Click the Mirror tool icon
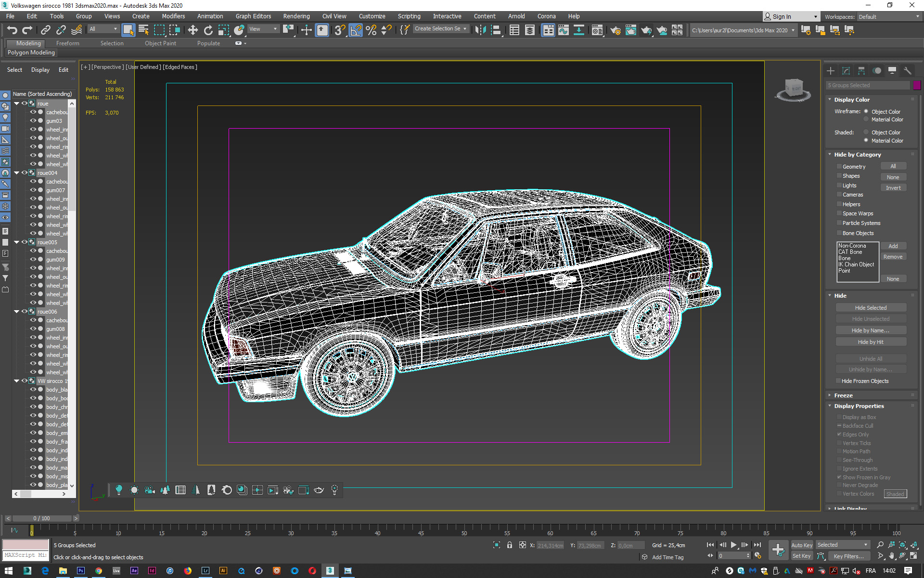The image size is (924, 578). pos(480,30)
